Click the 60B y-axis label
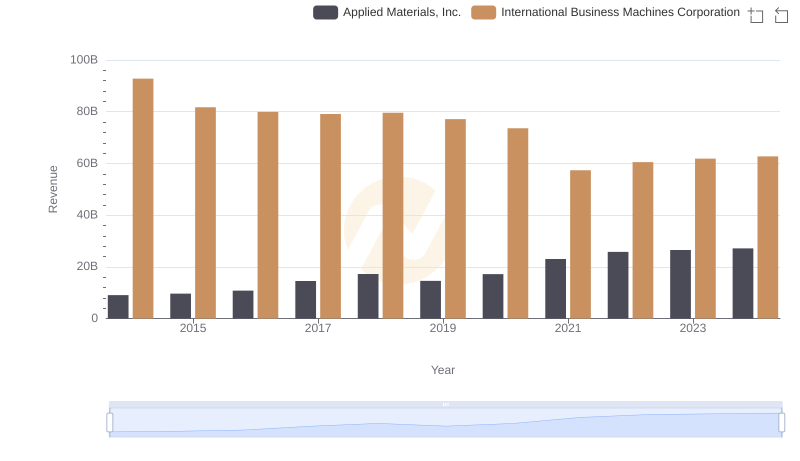This screenshot has width=800, height=461. [x=87, y=163]
